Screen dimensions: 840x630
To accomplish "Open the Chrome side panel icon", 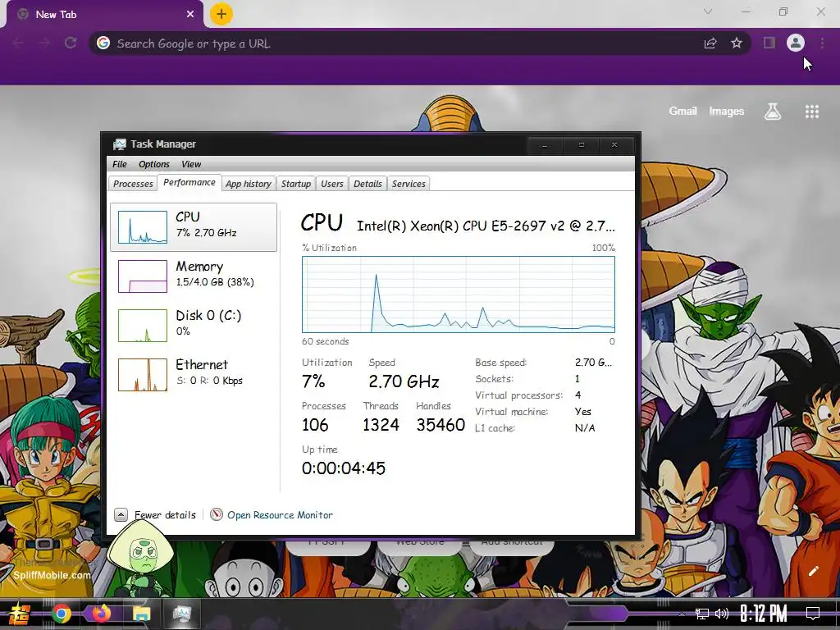I will pos(769,43).
